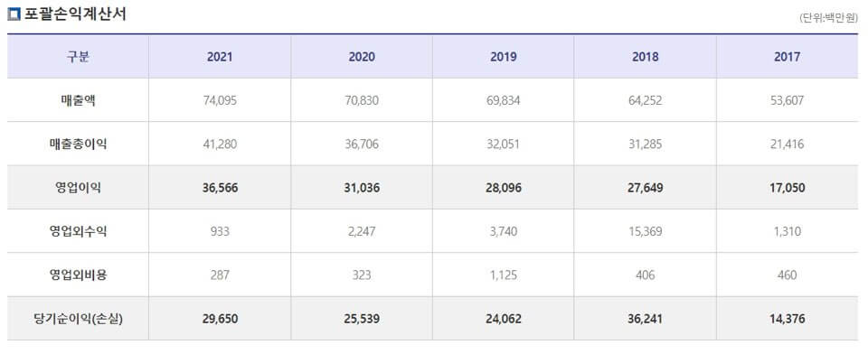
Task: Click the 14,376 net income value
Action: (788, 319)
